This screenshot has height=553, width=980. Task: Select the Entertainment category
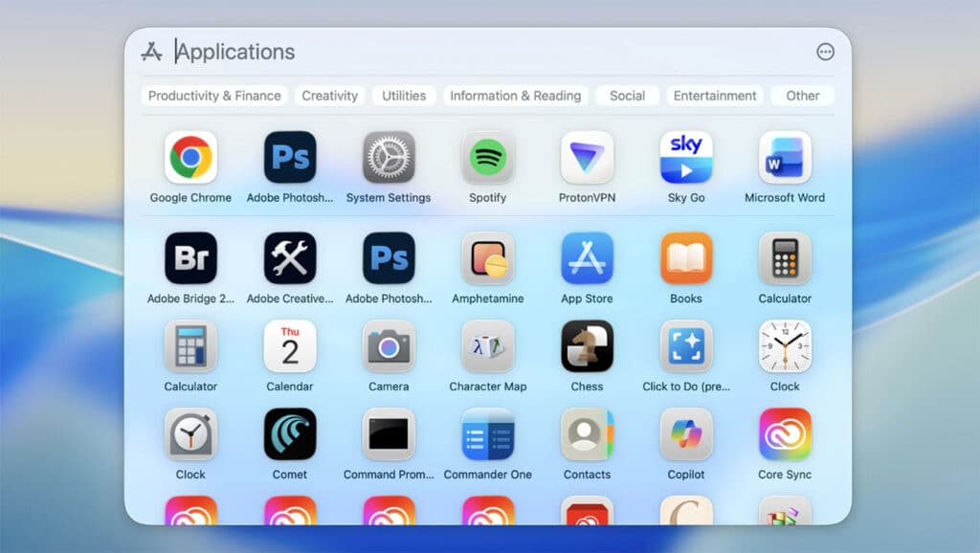pyautogui.click(x=715, y=96)
